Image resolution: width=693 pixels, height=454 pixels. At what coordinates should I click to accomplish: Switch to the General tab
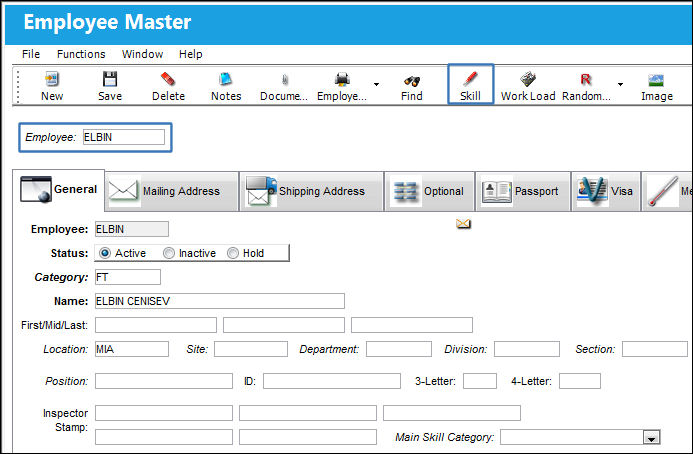click(59, 190)
